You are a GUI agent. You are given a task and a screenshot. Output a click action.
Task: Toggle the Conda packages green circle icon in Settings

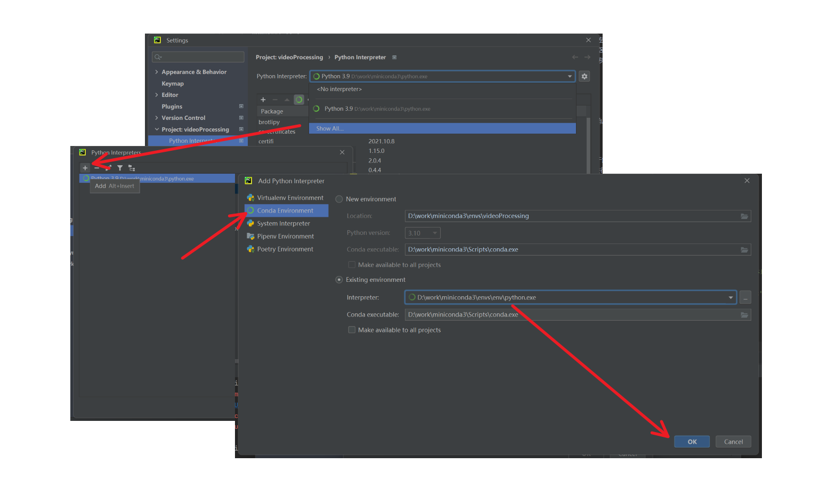[299, 100]
